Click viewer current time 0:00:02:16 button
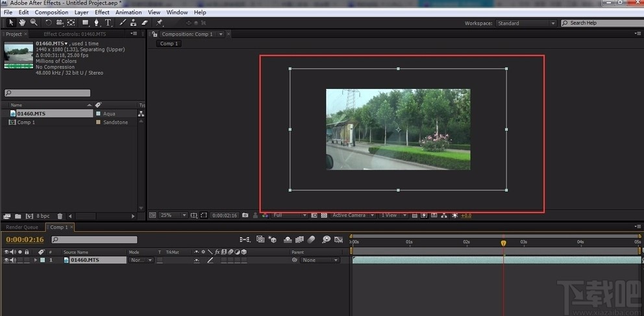This screenshot has width=644, height=316. click(223, 215)
